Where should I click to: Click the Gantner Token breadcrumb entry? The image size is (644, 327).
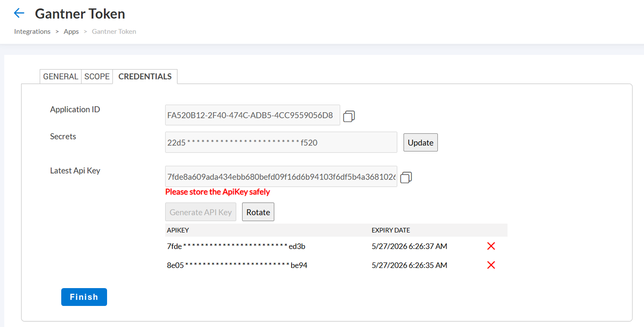coord(114,31)
